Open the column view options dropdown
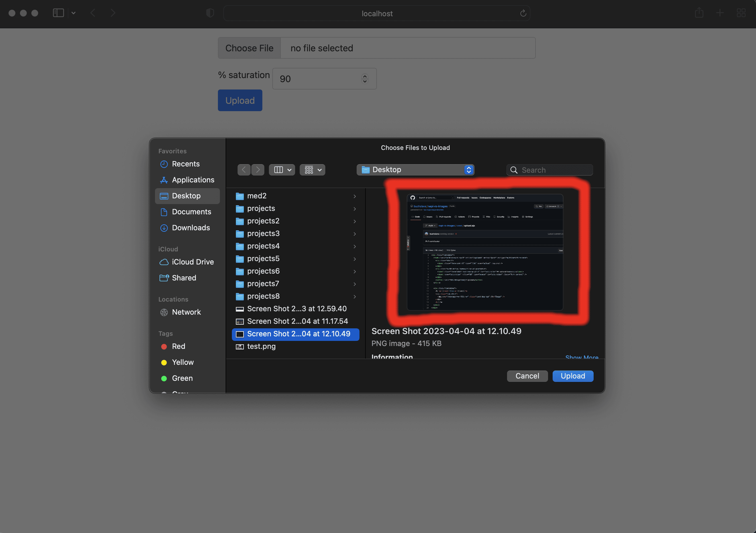Image resolution: width=756 pixels, height=533 pixels. (282, 170)
